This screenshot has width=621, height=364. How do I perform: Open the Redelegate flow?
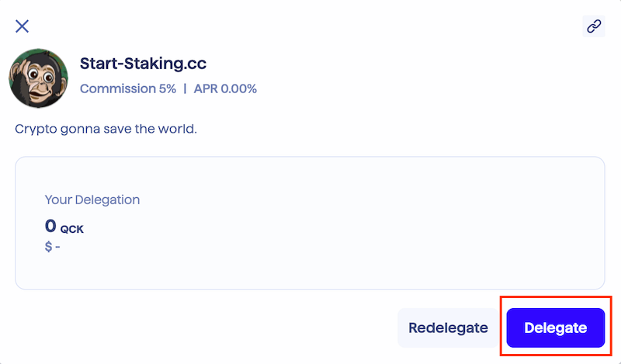pyautogui.click(x=449, y=328)
